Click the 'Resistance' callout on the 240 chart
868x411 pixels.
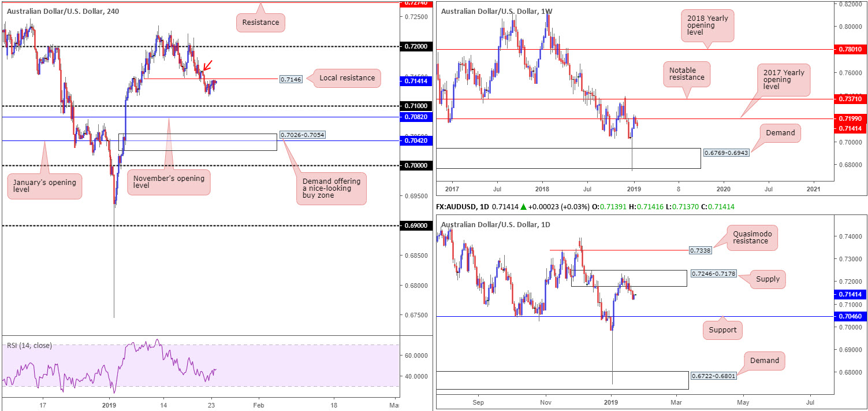click(x=260, y=23)
